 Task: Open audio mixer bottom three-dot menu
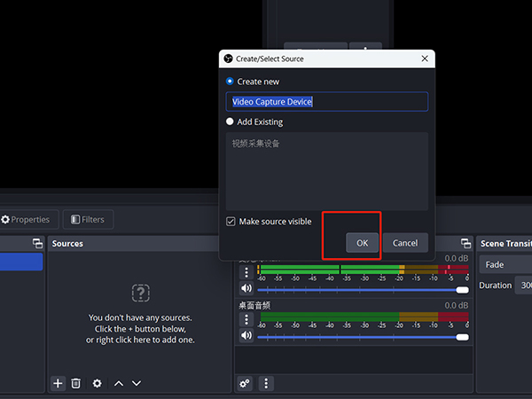click(266, 383)
